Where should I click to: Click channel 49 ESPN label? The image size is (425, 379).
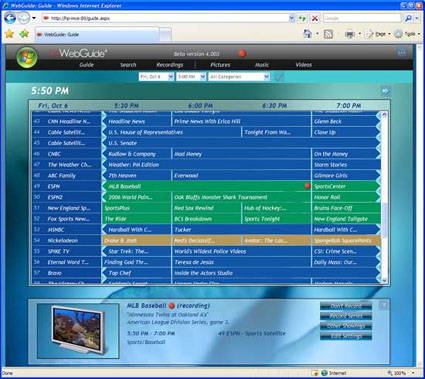67,186
